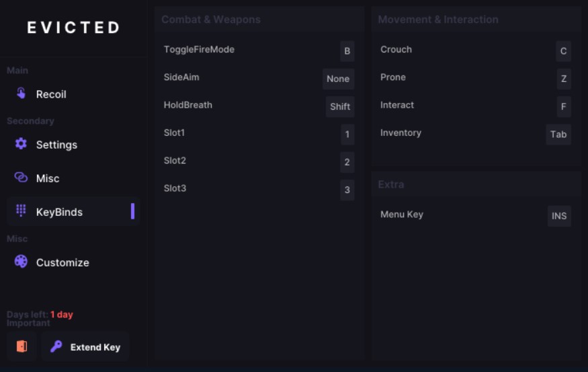The height and width of the screenshot is (372, 588).
Task: Click the key icon on Extend Key
Action: [x=56, y=346]
